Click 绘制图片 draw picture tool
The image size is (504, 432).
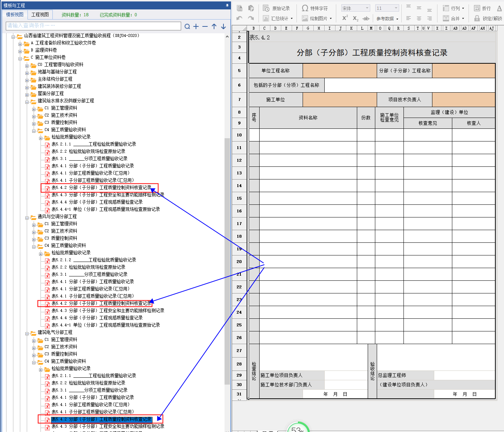tap(317, 18)
